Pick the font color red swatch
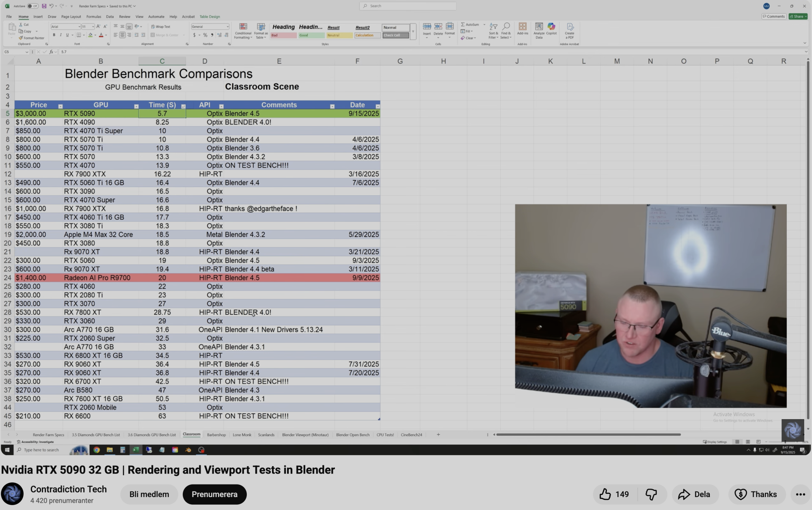Image resolution: width=812 pixels, height=510 pixels. coord(101,35)
